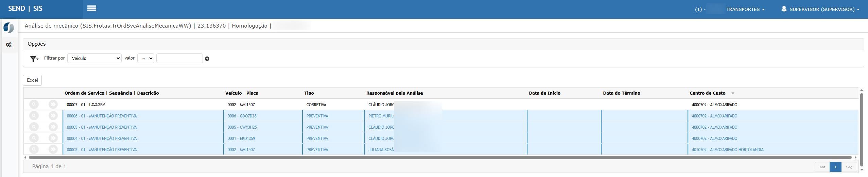Open the equals operator dropdown

click(x=146, y=58)
